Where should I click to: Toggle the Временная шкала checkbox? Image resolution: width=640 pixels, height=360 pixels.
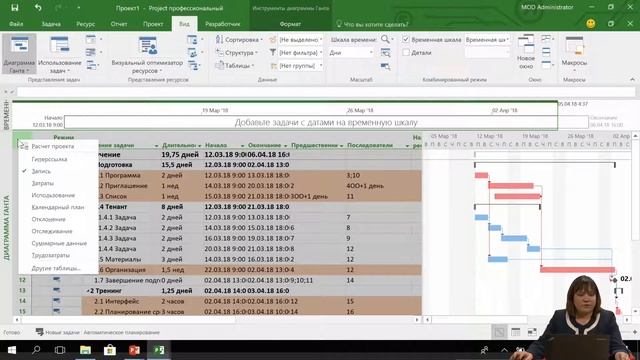click(406, 40)
